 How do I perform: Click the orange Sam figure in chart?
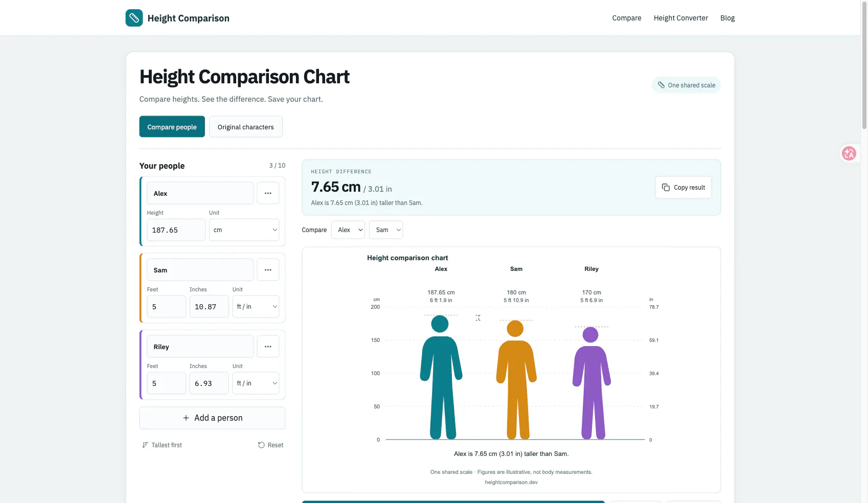pos(516,380)
